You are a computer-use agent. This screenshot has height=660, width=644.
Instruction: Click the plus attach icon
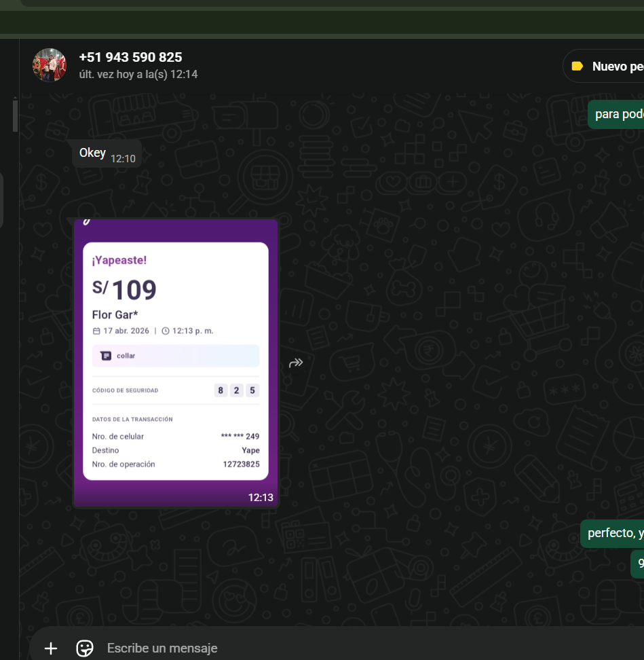[51, 648]
